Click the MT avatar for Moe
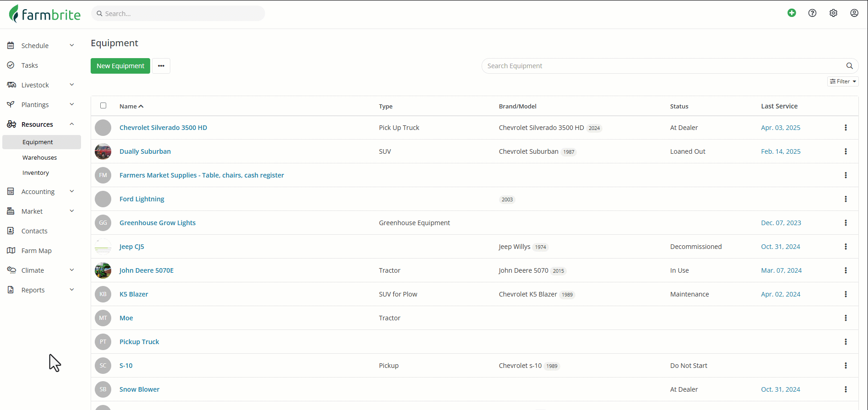The height and width of the screenshot is (410, 868). [x=103, y=318]
